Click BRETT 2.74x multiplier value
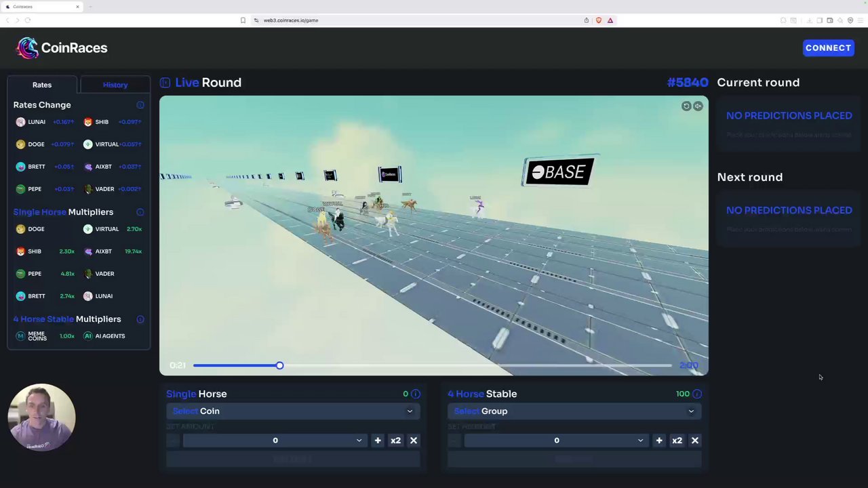 67,296
